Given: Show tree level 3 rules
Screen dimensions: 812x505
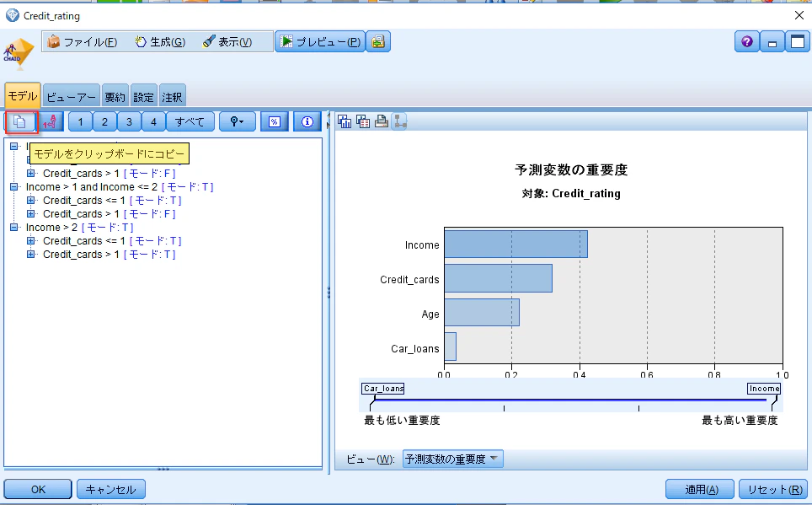Looking at the screenshot, I should [x=129, y=122].
